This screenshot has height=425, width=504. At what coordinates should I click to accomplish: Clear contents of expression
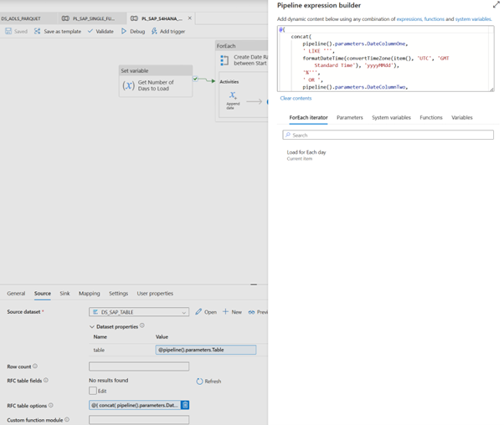pos(296,98)
